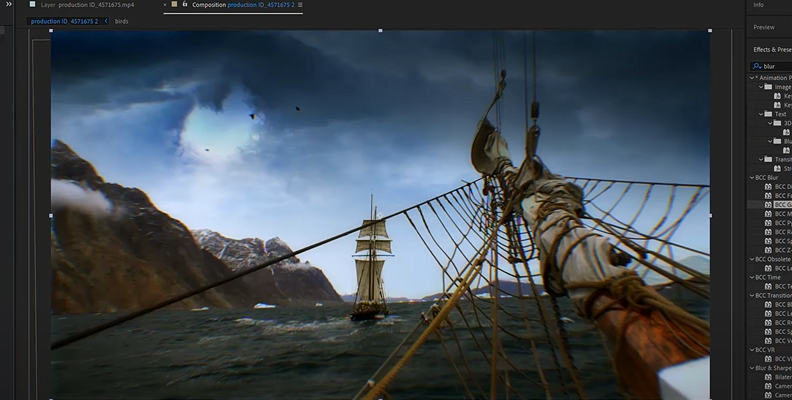Collapse the BCC Transitions category
The width and height of the screenshot is (792, 400).
pos(752,296)
